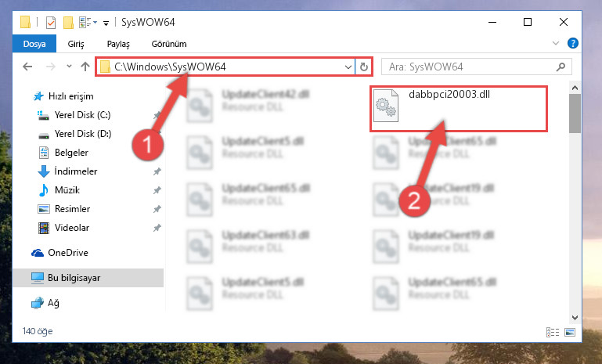
Task: Switch to details view layout icon
Action: (553, 332)
